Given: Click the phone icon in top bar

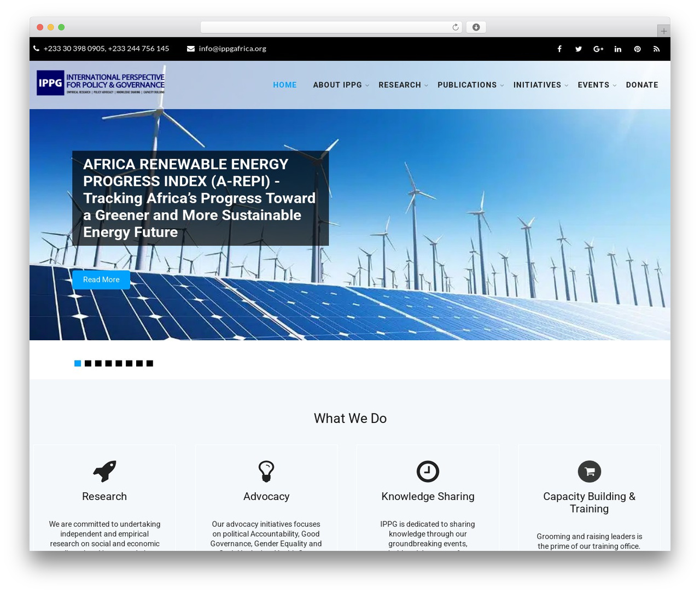Looking at the screenshot, I should 37,49.
